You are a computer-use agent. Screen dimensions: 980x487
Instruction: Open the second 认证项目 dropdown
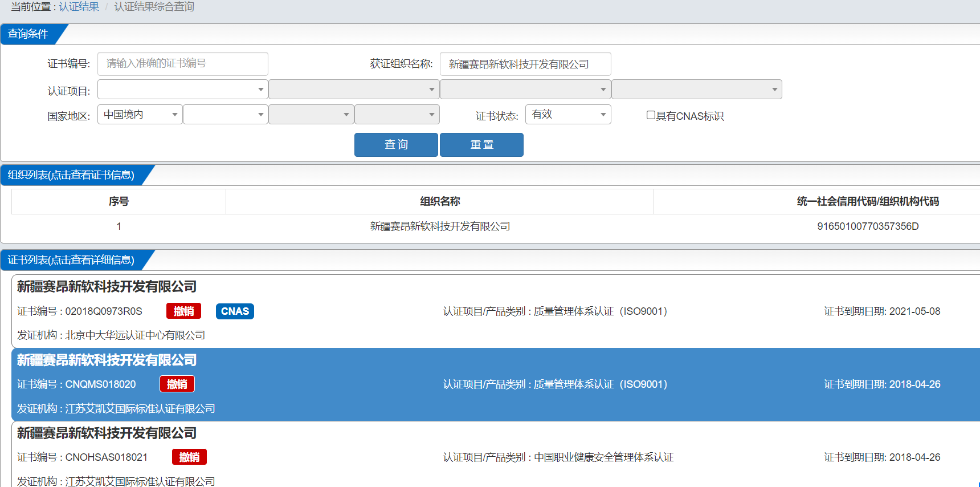click(354, 90)
